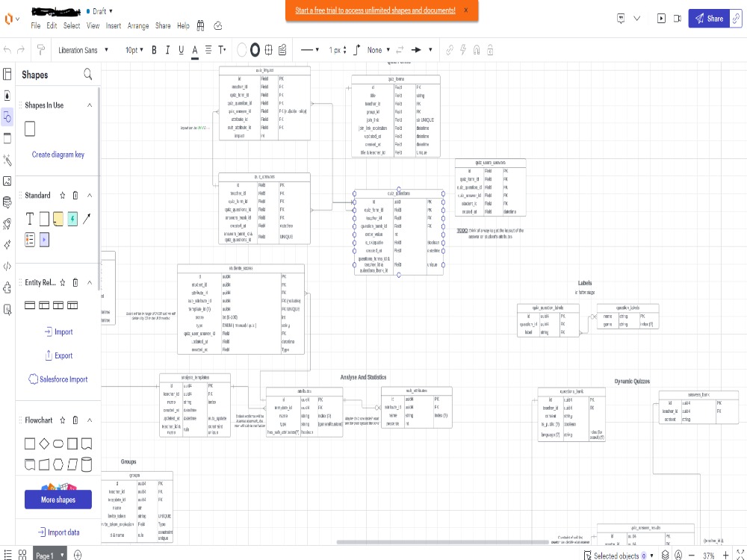Open the Insert menu
Image resolution: width=747 pixels, height=560 pixels.
(114, 25)
